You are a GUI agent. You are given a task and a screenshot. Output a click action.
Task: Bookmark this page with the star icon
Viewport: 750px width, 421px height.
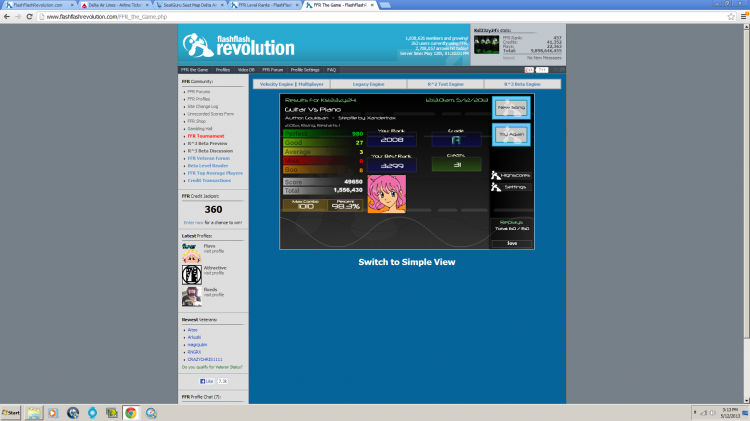pos(731,17)
